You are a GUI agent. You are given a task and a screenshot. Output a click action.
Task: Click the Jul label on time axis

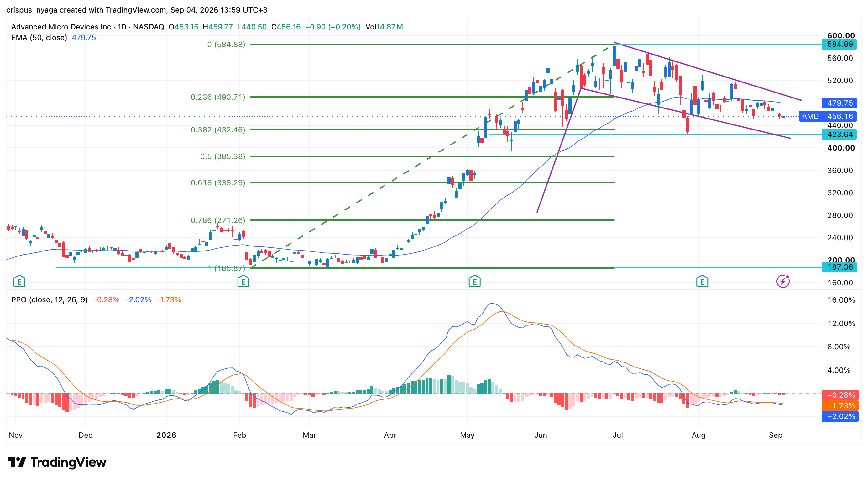coord(618,435)
